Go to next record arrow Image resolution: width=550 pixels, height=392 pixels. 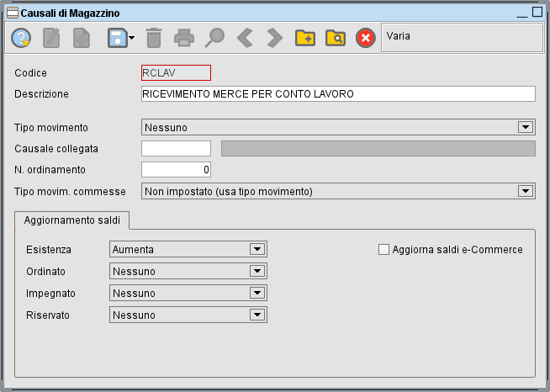tap(274, 38)
